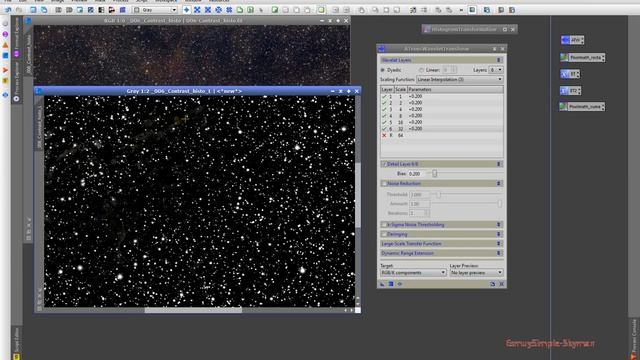Image resolution: width=640 pixels, height=360 pixels.
Task: Open the Gray channel selector dropdown
Action: [x=155, y=10]
